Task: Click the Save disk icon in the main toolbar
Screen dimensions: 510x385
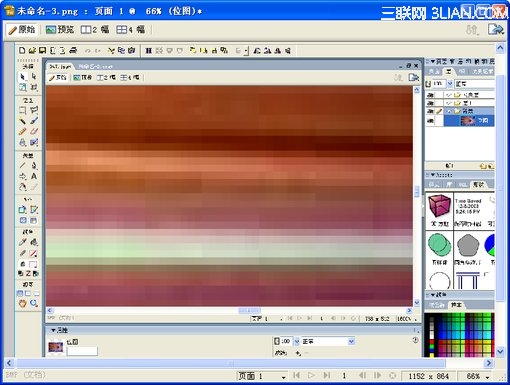Action: [43, 50]
